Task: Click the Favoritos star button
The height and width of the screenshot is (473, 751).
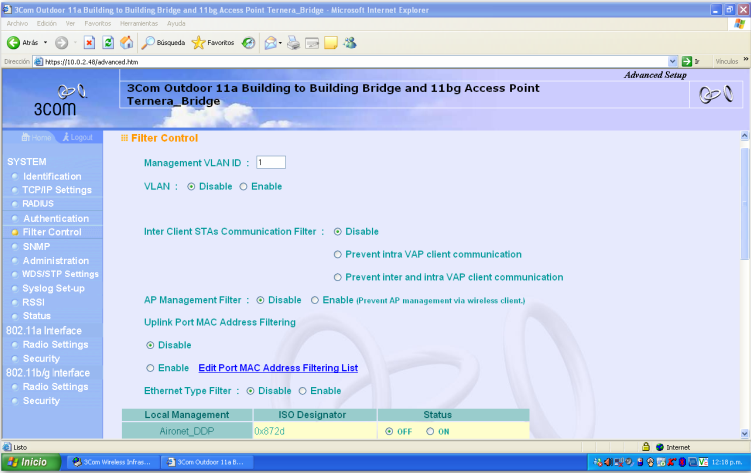Action: (213, 43)
